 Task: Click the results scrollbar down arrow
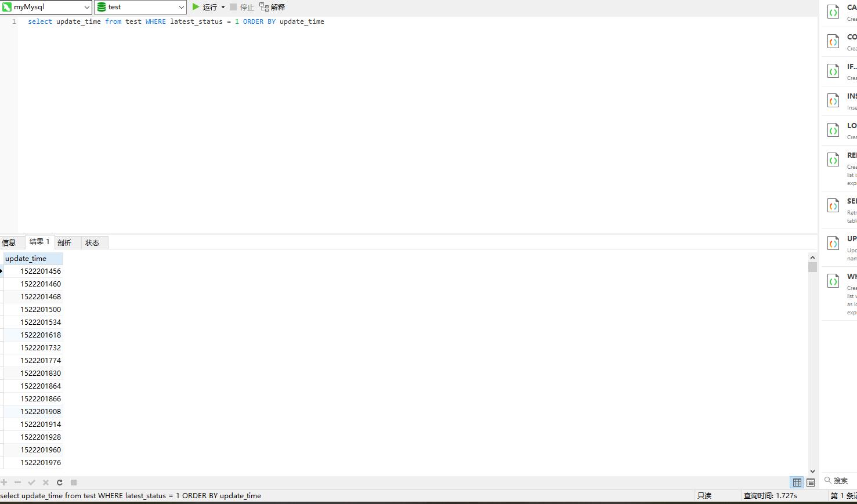pos(812,472)
